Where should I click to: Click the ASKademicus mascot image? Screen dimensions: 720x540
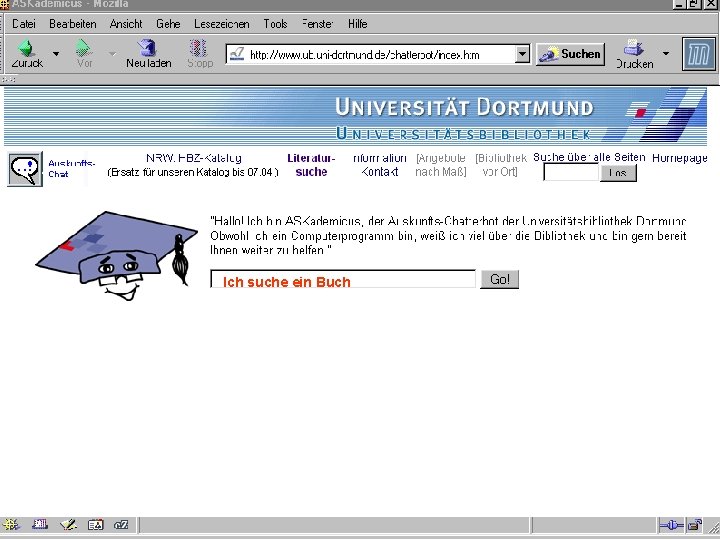[117, 255]
